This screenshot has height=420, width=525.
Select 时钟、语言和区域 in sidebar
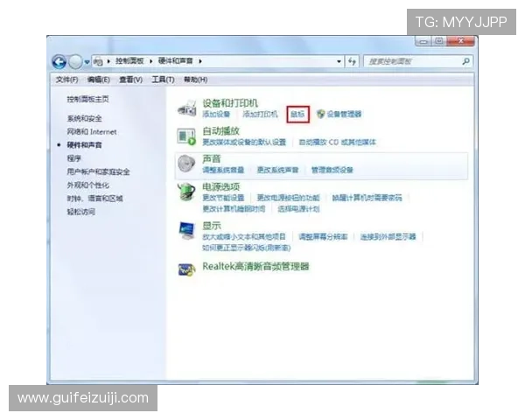pos(94,199)
